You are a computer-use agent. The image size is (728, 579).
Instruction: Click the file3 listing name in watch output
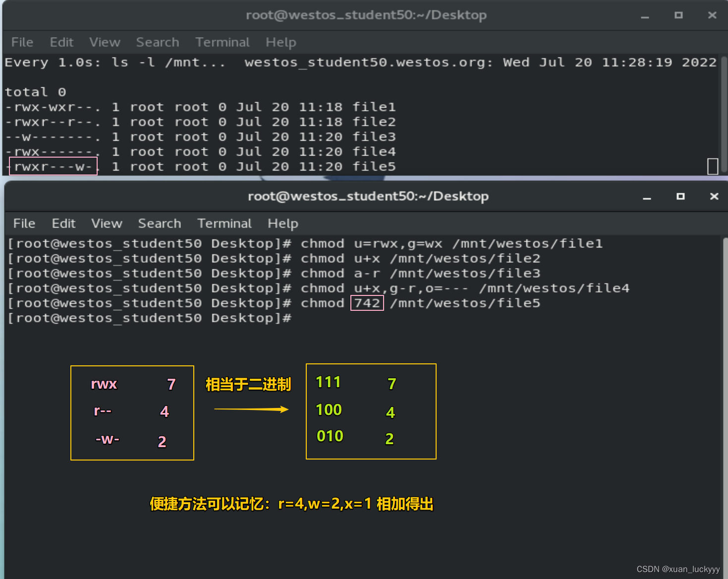click(x=374, y=137)
